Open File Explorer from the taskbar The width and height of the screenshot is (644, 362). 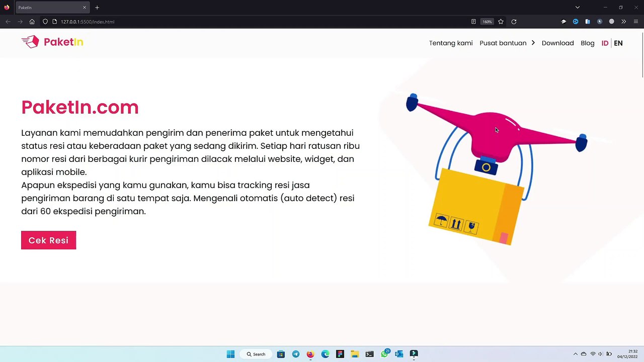pyautogui.click(x=355, y=354)
